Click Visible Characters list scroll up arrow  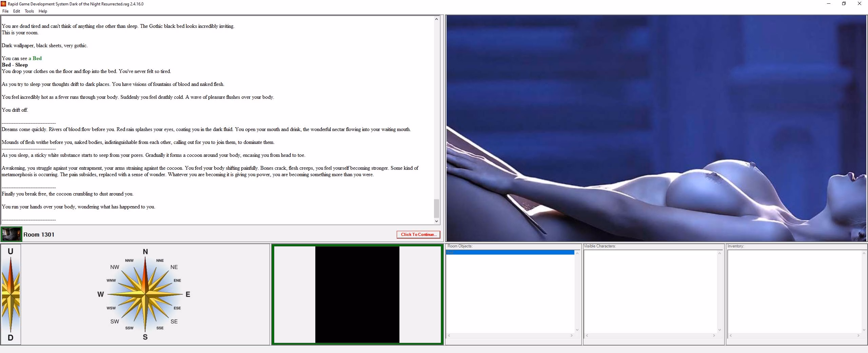coord(719,253)
